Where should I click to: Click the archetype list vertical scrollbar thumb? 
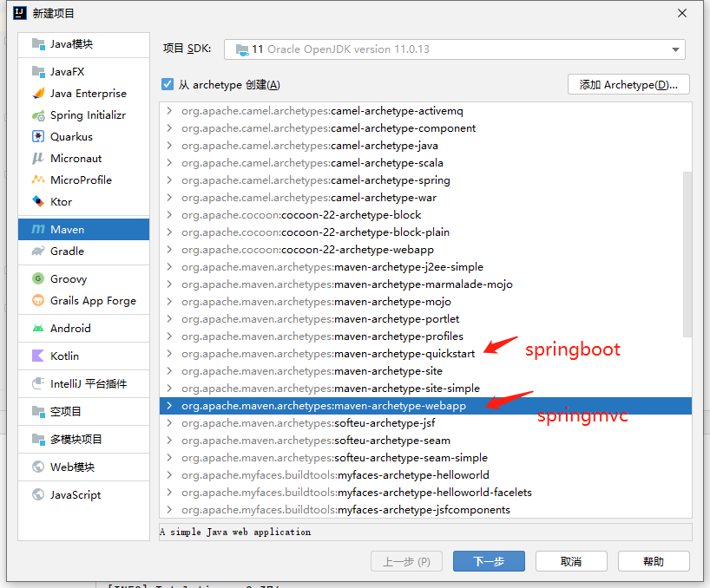pos(687,254)
